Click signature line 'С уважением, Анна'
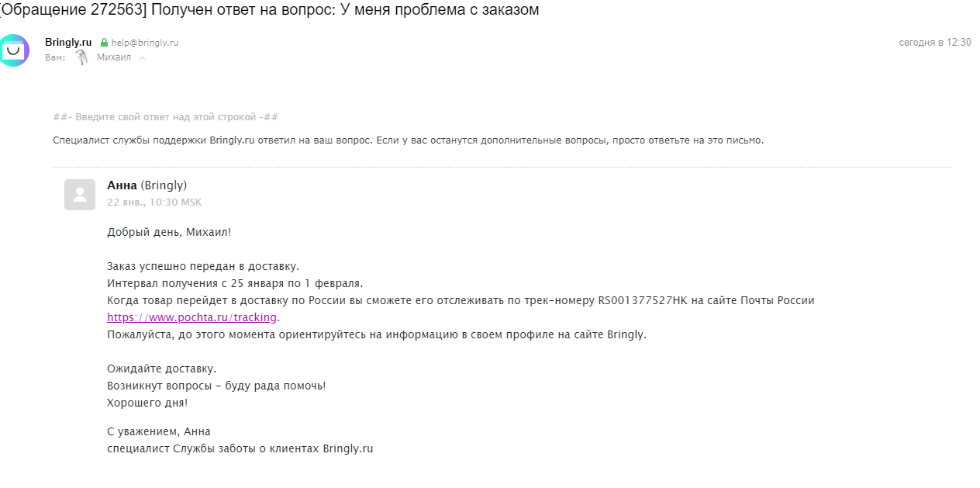Image resolution: width=980 pixels, height=488 pixels. [159, 431]
